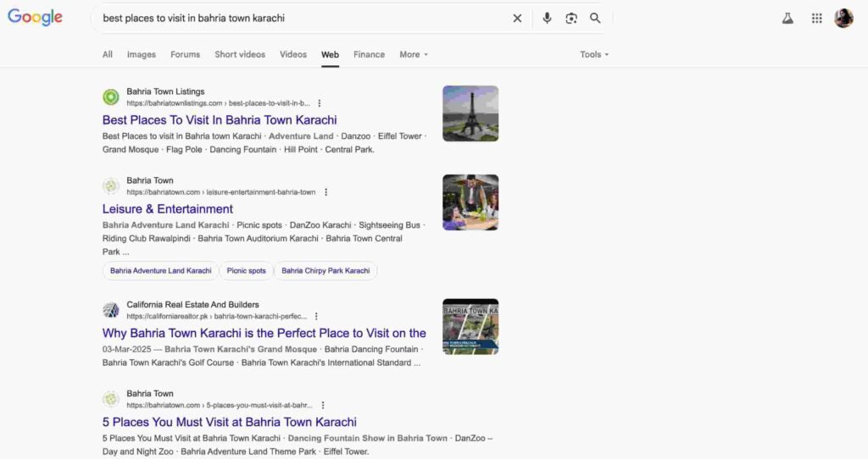Click Bahria Town Listings green favicon
This screenshot has width=868, height=459.
tap(111, 97)
